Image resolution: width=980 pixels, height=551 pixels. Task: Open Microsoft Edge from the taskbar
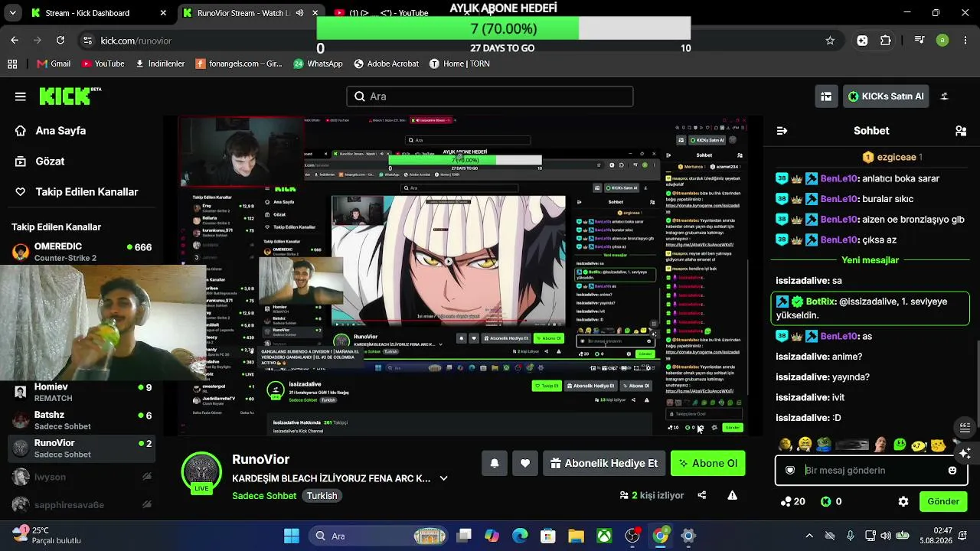520,536
